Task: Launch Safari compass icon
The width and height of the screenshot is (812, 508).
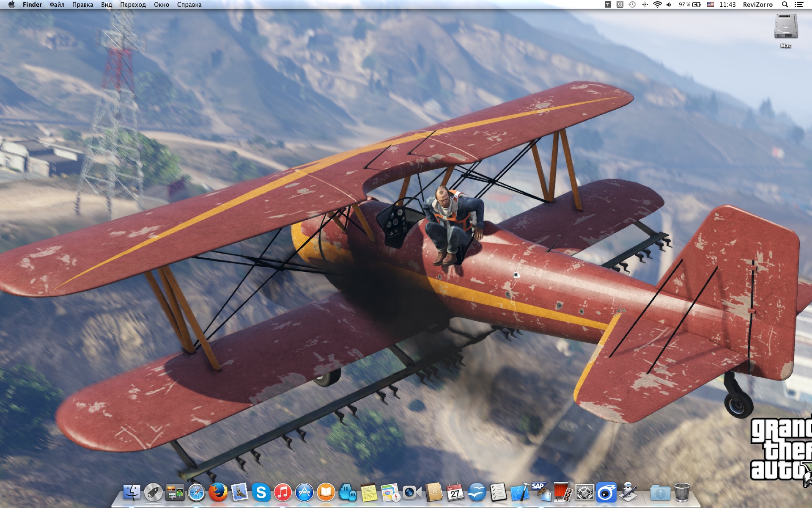Action: pyautogui.click(x=196, y=493)
